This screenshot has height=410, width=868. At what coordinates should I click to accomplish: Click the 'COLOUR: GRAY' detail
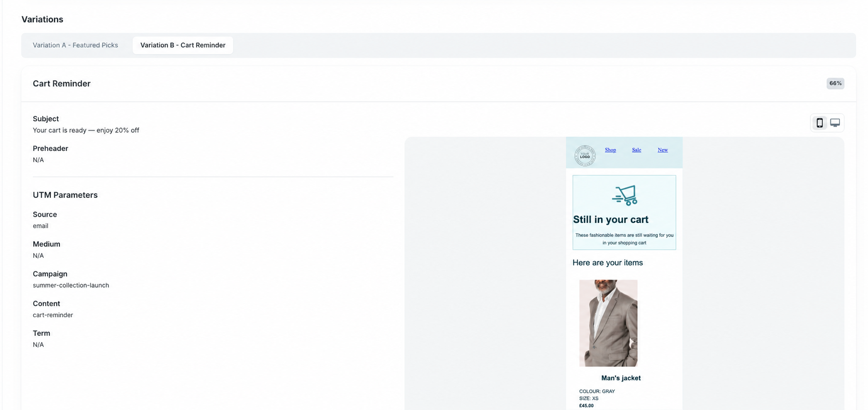(x=597, y=391)
